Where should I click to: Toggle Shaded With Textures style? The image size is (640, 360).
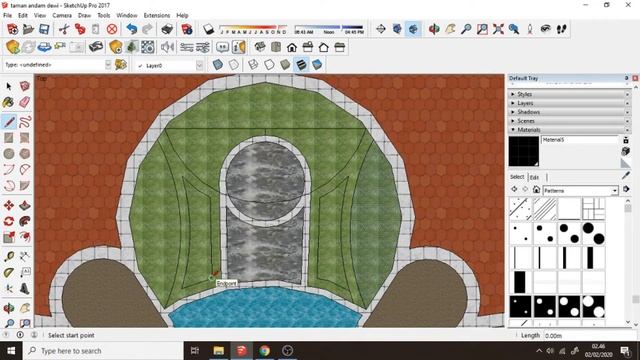pos(301,64)
